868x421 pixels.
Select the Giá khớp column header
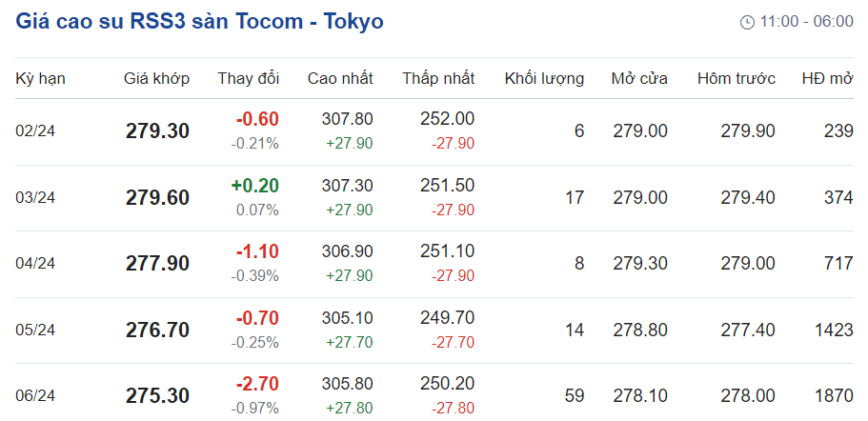click(x=156, y=78)
